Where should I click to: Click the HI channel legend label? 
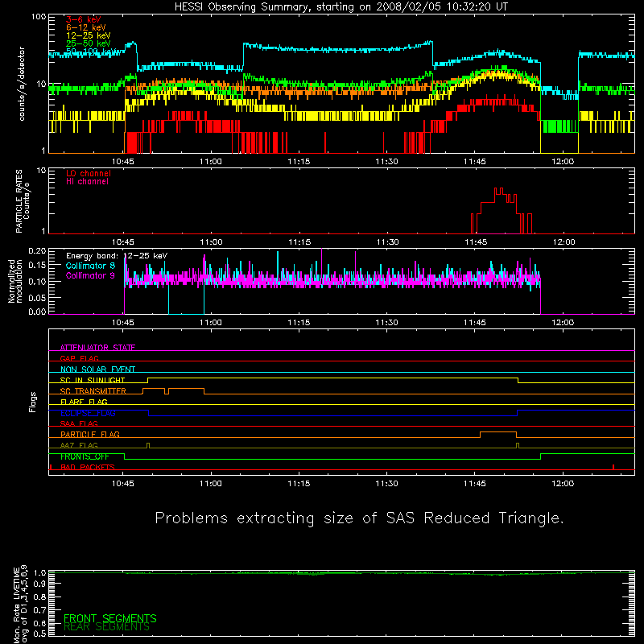click(87, 182)
